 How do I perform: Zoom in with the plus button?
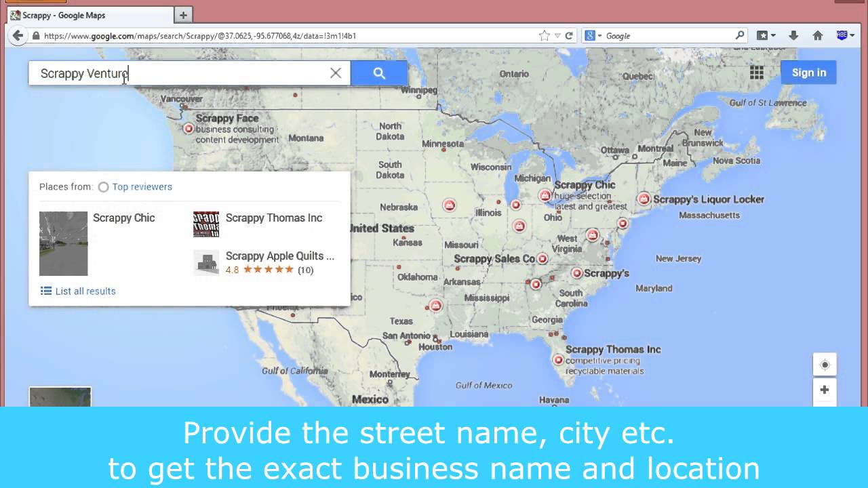point(825,390)
